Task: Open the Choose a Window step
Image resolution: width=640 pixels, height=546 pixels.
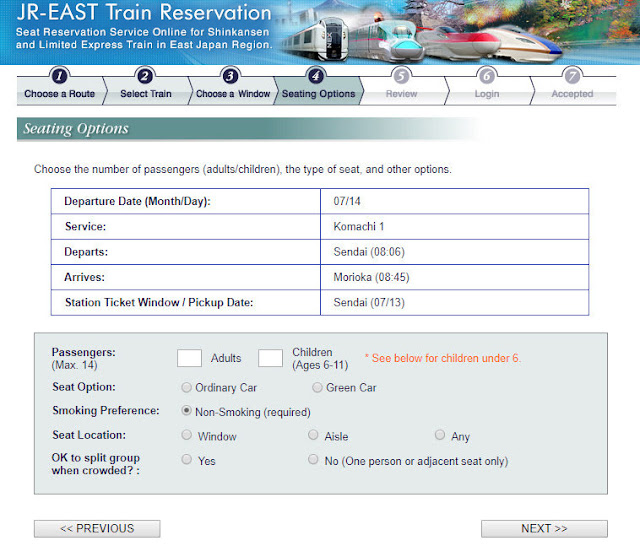Action: (233, 93)
